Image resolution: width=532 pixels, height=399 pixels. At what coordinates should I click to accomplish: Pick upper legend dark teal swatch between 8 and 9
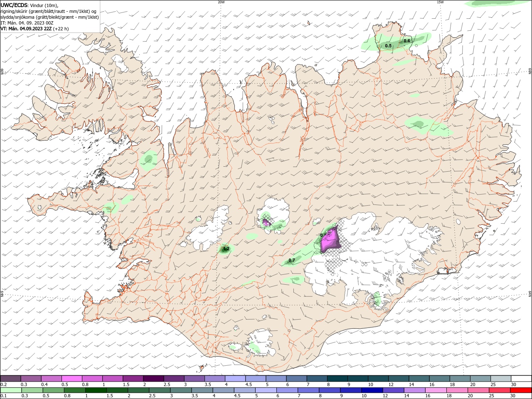(x=337, y=379)
